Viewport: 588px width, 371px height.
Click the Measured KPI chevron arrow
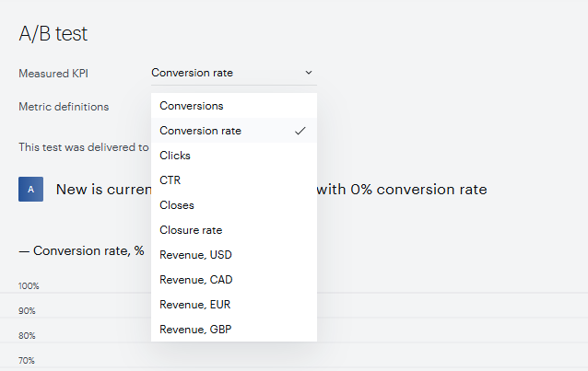tap(308, 73)
